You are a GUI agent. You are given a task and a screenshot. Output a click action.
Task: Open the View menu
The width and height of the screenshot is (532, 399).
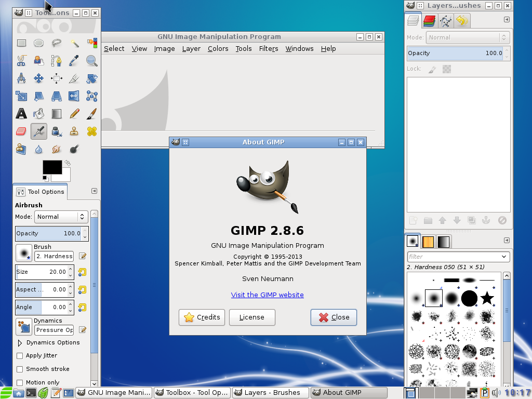point(139,48)
